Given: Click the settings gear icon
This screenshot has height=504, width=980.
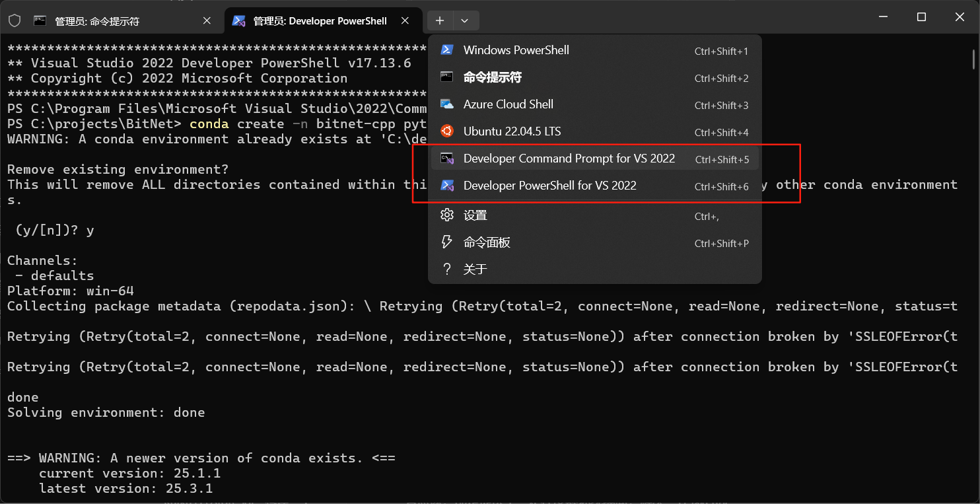Looking at the screenshot, I should (447, 215).
